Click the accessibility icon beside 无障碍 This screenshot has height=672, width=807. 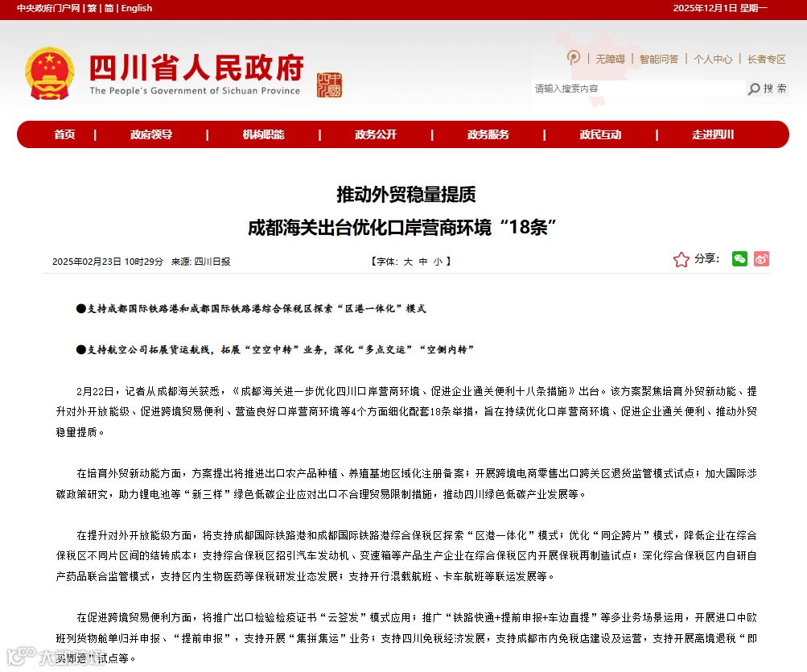574,57
